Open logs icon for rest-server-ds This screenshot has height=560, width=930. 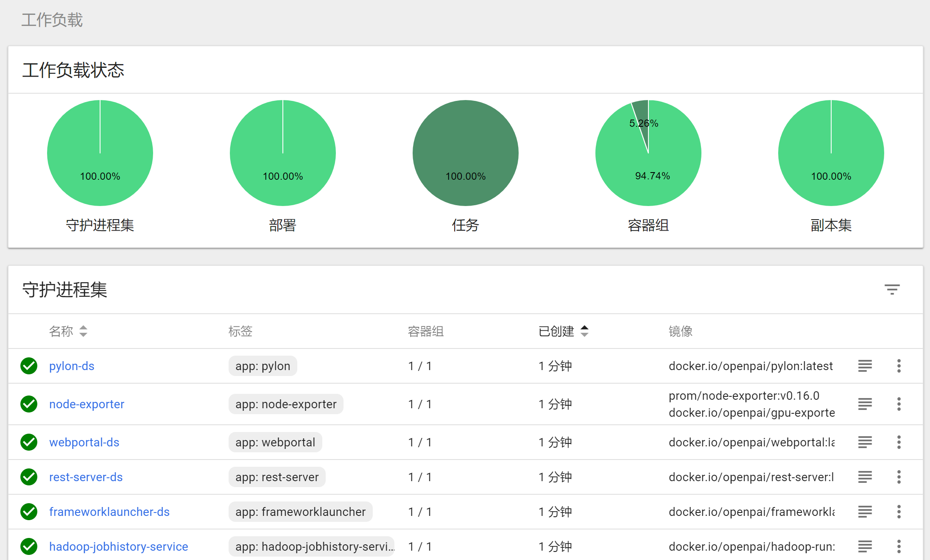pyautogui.click(x=865, y=477)
